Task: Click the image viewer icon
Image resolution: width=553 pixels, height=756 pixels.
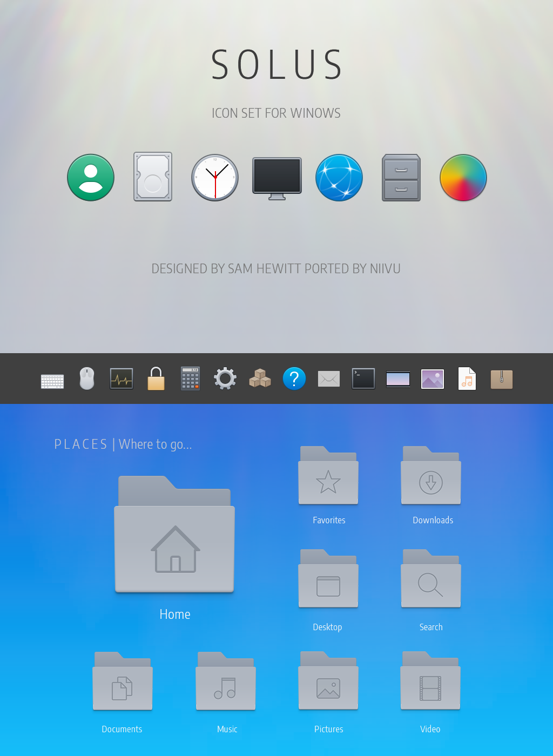Action: (433, 379)
